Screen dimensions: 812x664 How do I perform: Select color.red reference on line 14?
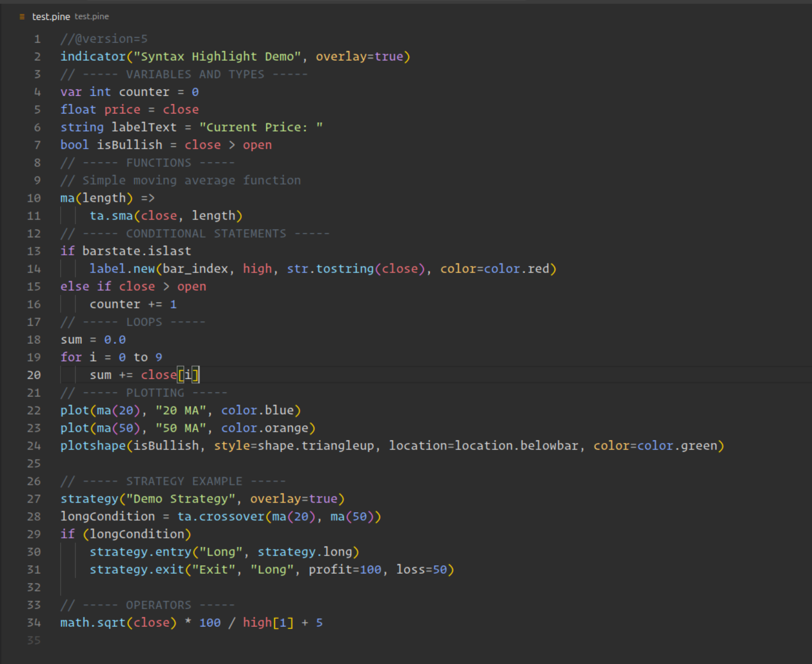pyautogui.click(x=526, y=268)
